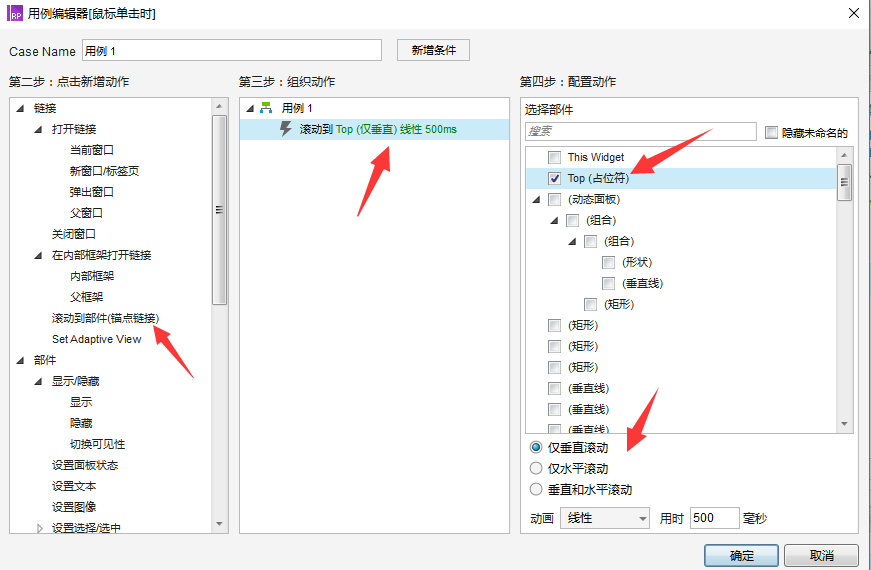Collapse the 用例 1 case node
Viewport: 871px width, 570px height.
(x=250, y=108)
